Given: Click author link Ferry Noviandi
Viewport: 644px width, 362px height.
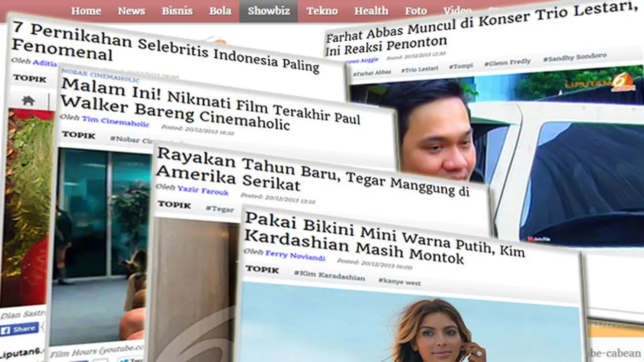Looking at the screenshot, I should [295, 255].
